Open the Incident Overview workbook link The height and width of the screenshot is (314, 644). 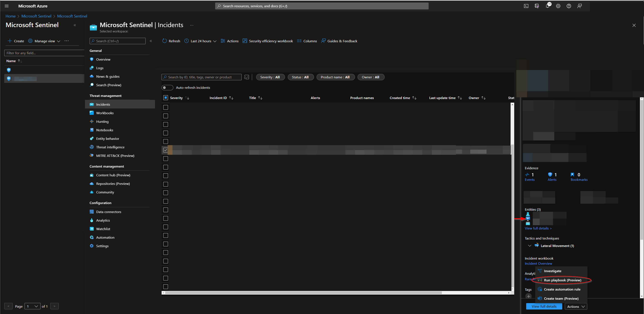tap(538, 263)
